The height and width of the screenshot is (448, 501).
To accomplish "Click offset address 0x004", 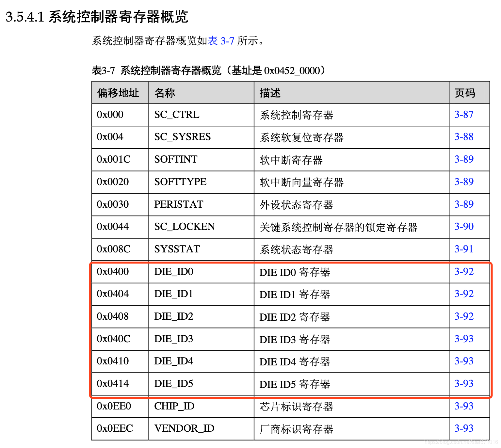I will click(x=110, y=137).
